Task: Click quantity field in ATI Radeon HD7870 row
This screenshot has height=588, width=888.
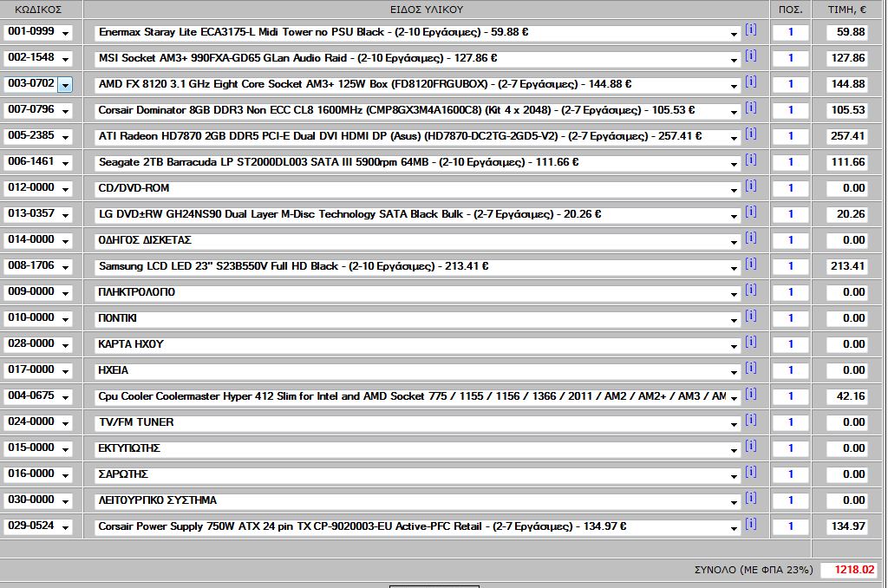Action: coord(790,136)
